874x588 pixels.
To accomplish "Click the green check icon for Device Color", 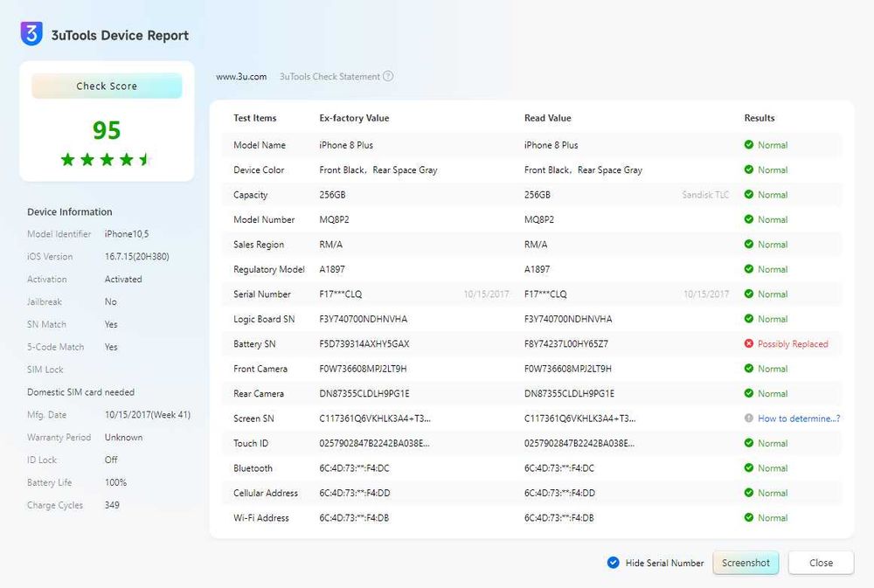I will tap(749, 169).
